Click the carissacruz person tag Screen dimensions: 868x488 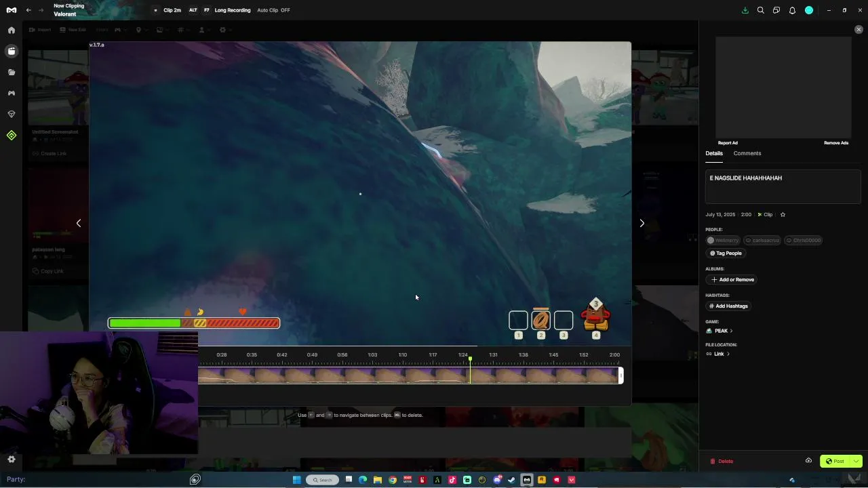[762, 241]
